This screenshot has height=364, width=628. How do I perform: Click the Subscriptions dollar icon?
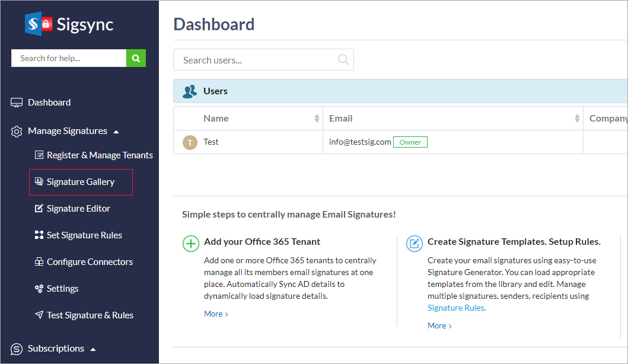[17, 349]
